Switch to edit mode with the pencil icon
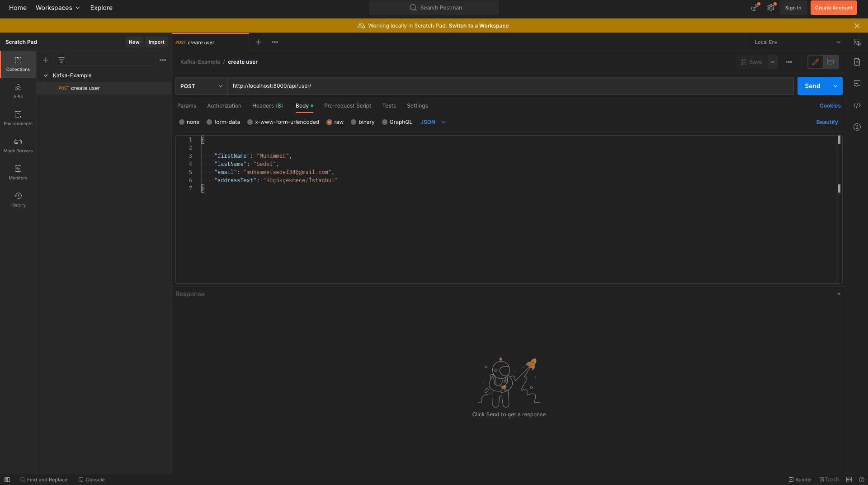Image resolution: width=868 pixels, height=485 pixels. (x=816, y=62)
